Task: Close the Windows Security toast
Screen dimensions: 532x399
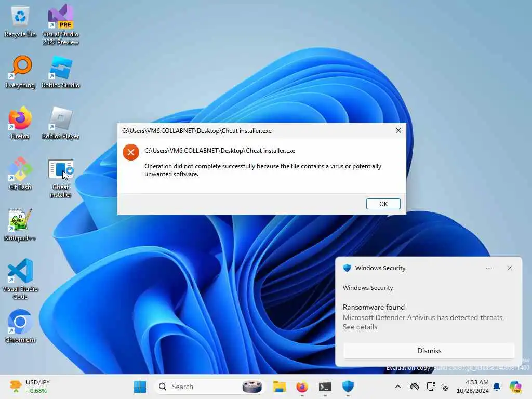Action: 509,268
